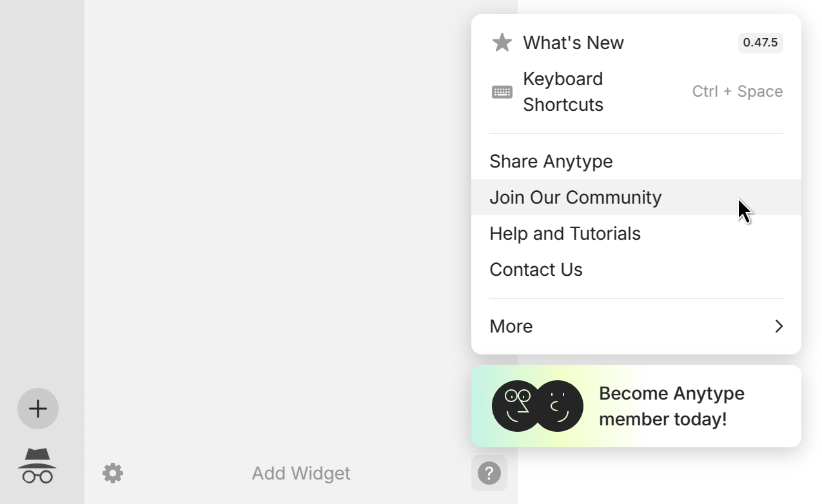This screenshot has width=822, height=504.
Task: Click the two smiling faces membership icon
Action: tap(537, 406)
